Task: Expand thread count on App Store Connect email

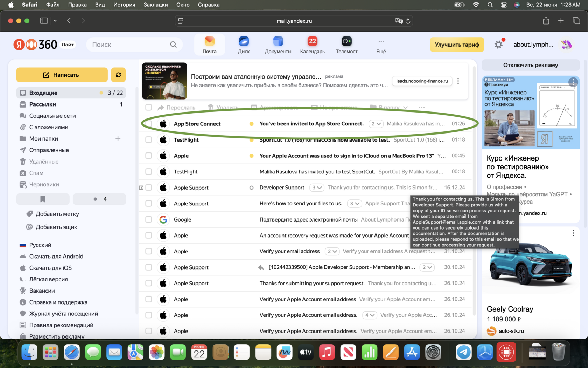Action: click(376, 124)
